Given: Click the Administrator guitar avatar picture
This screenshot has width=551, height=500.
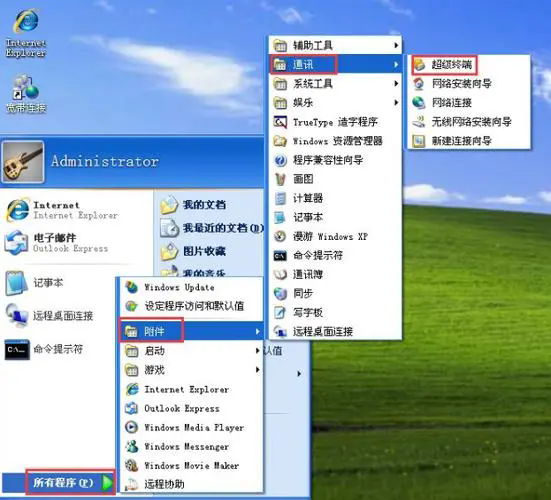Looking at the screenshot, I should coord(23,162).
